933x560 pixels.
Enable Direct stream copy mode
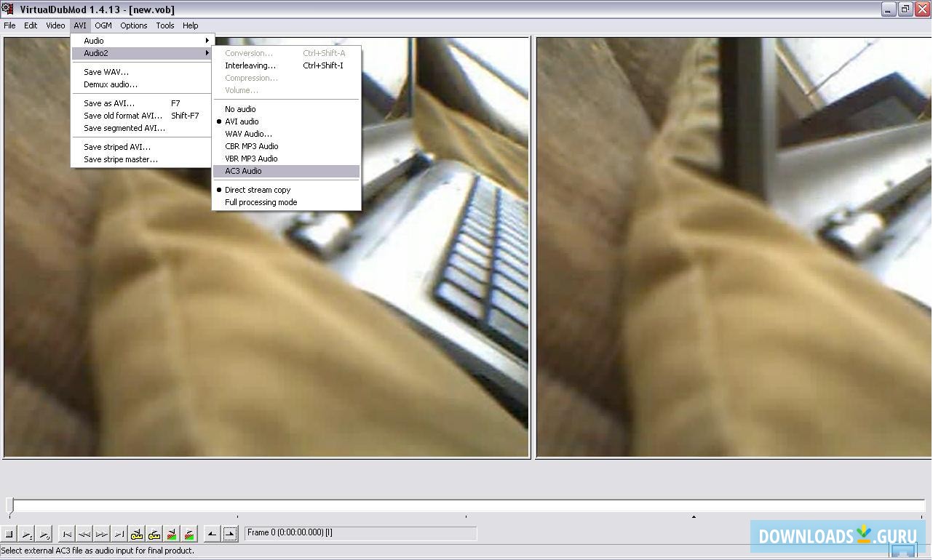pos(287,190)
